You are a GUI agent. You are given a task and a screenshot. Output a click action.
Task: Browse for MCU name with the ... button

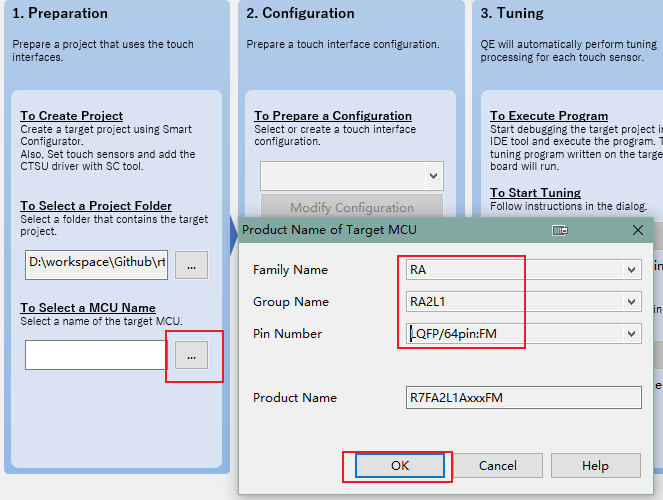click(x=191, y=355)
